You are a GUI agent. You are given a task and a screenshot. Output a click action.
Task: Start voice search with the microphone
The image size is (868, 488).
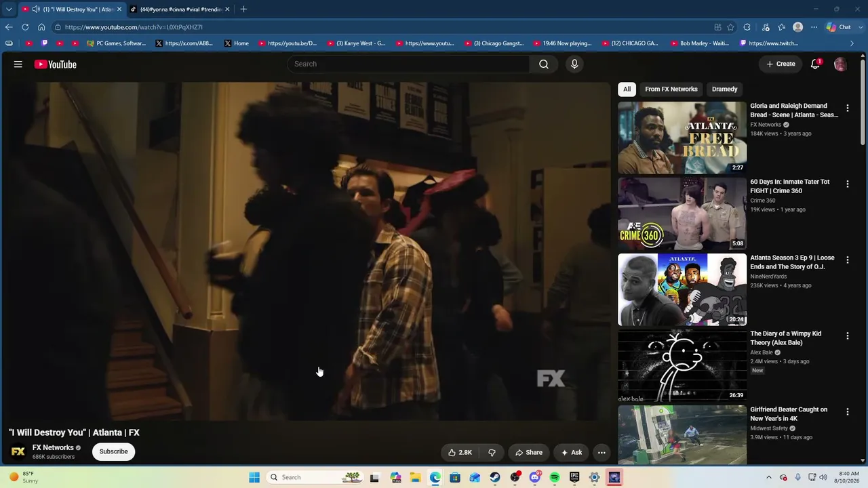point(574,64)
